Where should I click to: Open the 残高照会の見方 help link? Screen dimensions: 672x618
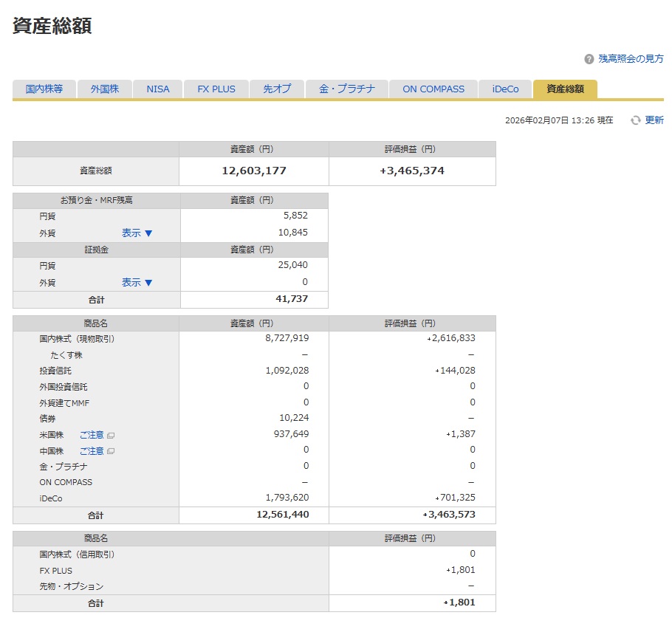click(630, 59)
